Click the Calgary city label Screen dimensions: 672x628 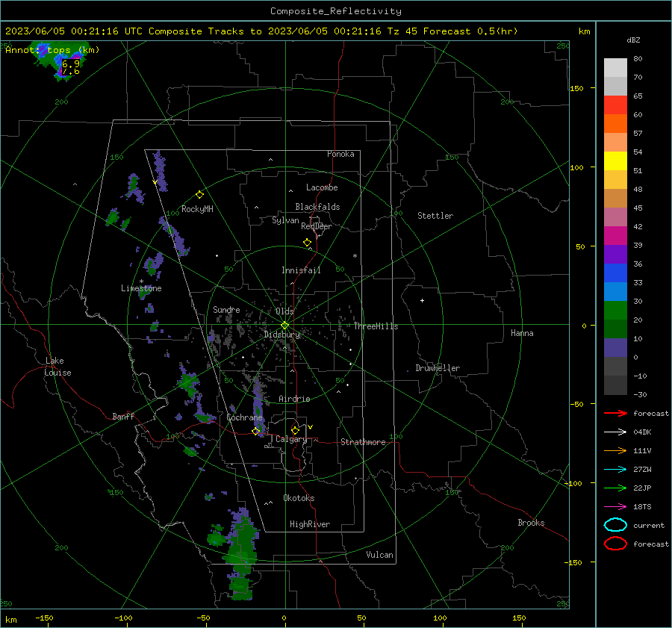coord(291,439)
